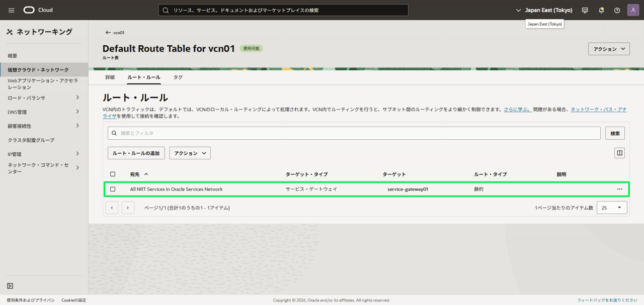The image size is (644, 305).
Task: Open the user profile avatar
Action: (633, 10)
